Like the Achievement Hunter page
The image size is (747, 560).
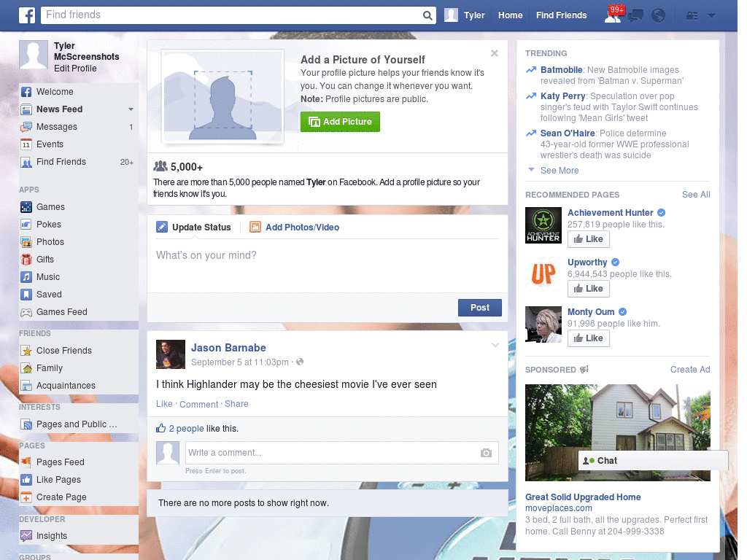(589, 239)
